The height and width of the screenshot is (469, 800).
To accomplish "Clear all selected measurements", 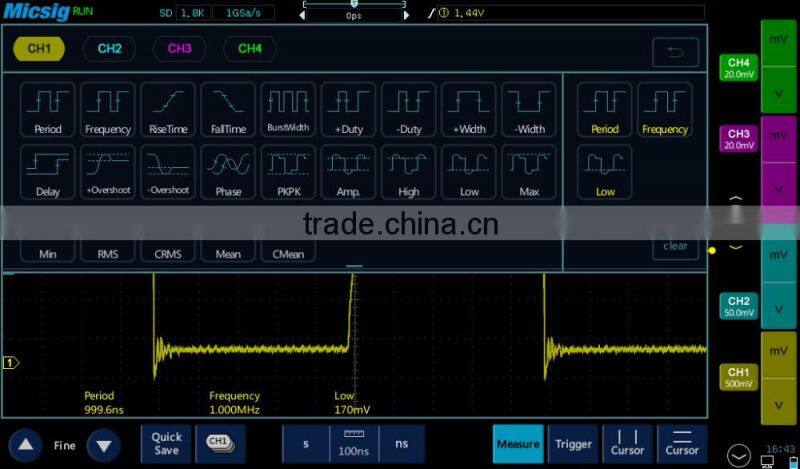I will coord(676,247).
